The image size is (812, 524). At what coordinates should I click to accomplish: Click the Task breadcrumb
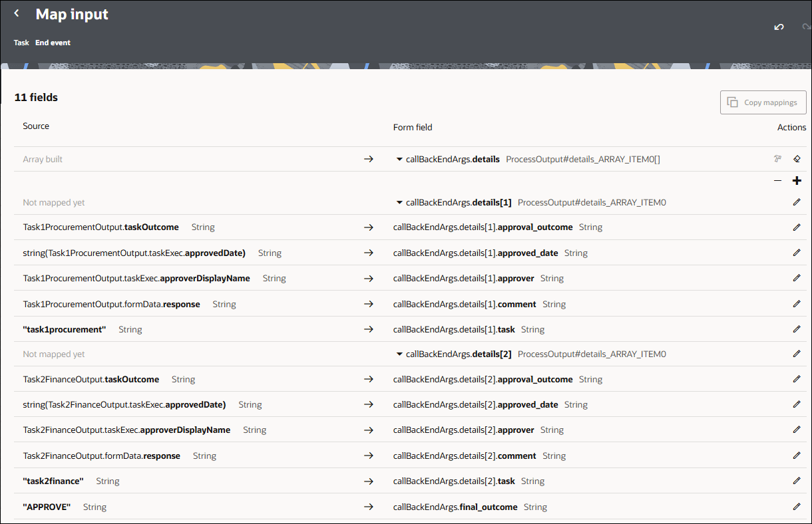pyautogui.click(x=21, y=43)
